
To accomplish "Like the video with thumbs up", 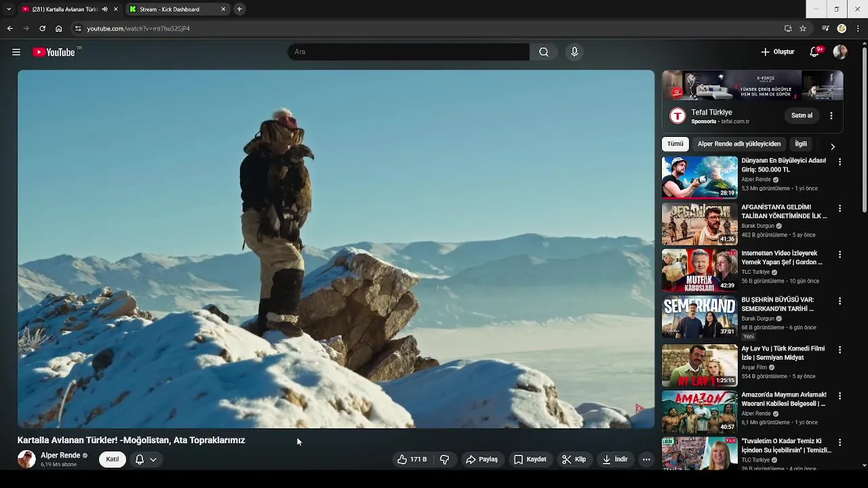I will coord(412,460).
